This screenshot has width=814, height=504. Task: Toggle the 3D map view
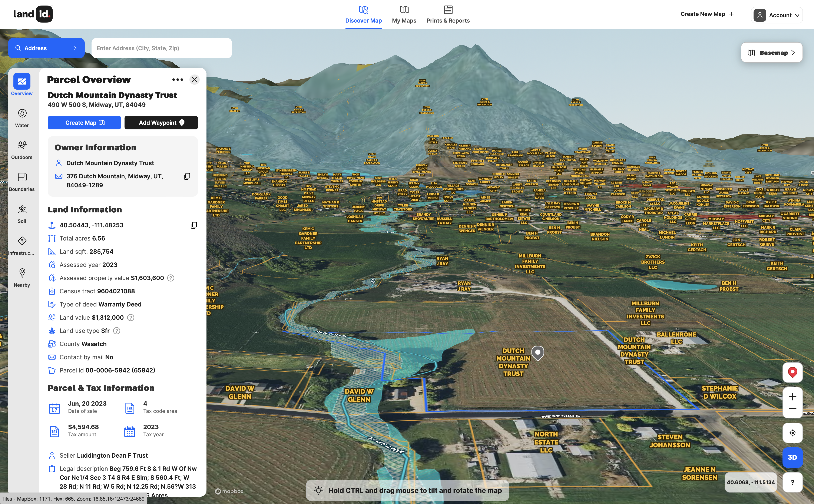coord(792,457)
